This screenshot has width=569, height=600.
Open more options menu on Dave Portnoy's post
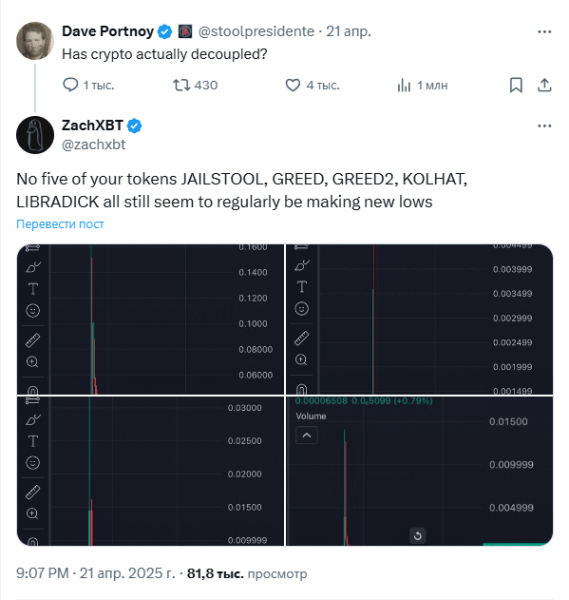click(544, 31)
